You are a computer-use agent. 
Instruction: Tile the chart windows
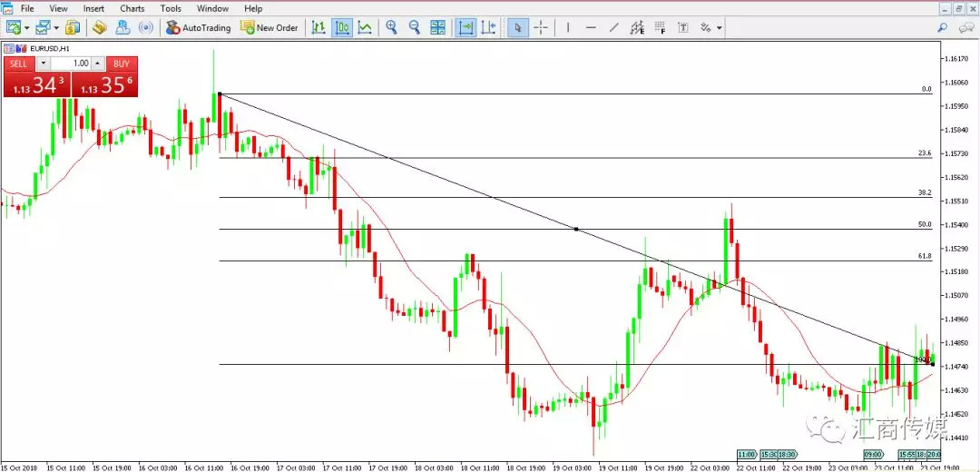click(x=437, y=27)
